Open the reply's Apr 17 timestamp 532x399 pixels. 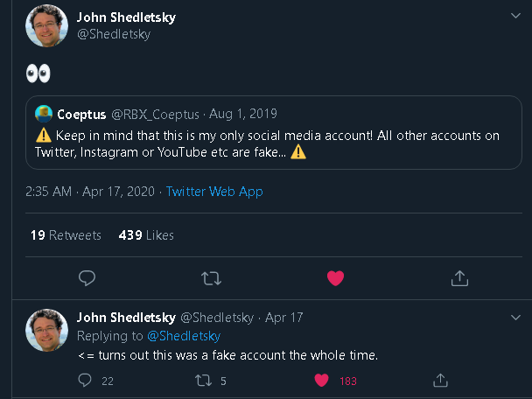(x=283, y=317)
